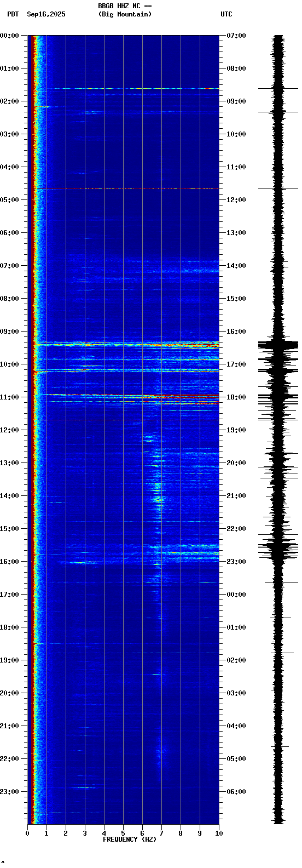Click the '7' frequency axis tick label
This screenshot has height=868, width=302.
[161, 833]
